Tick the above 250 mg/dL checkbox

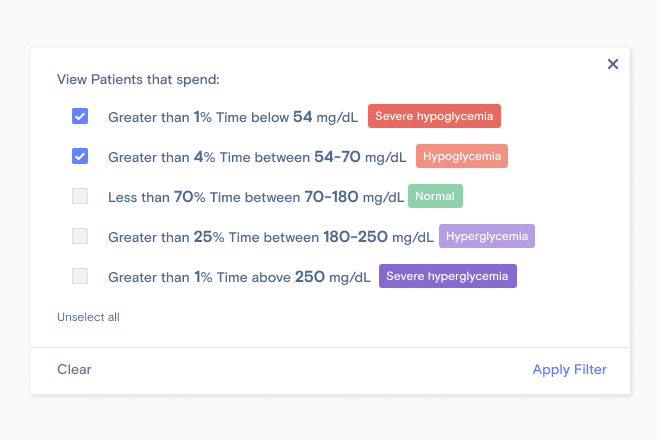80,276
